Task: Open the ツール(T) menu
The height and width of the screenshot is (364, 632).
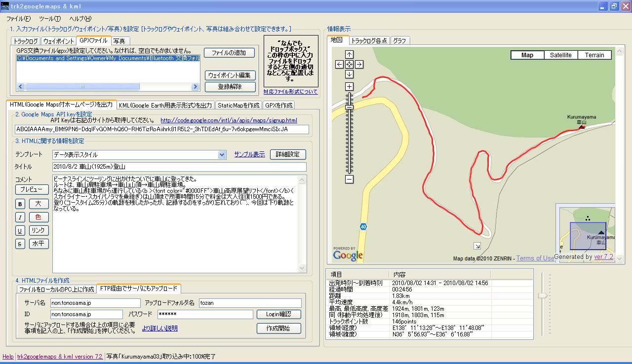Action: click(x=50, y=19)
